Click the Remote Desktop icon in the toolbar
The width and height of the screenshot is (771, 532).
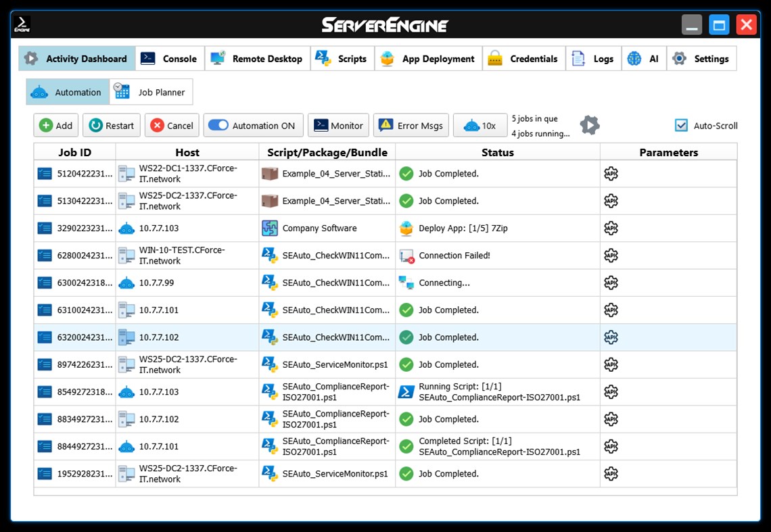tap(216, 58)
